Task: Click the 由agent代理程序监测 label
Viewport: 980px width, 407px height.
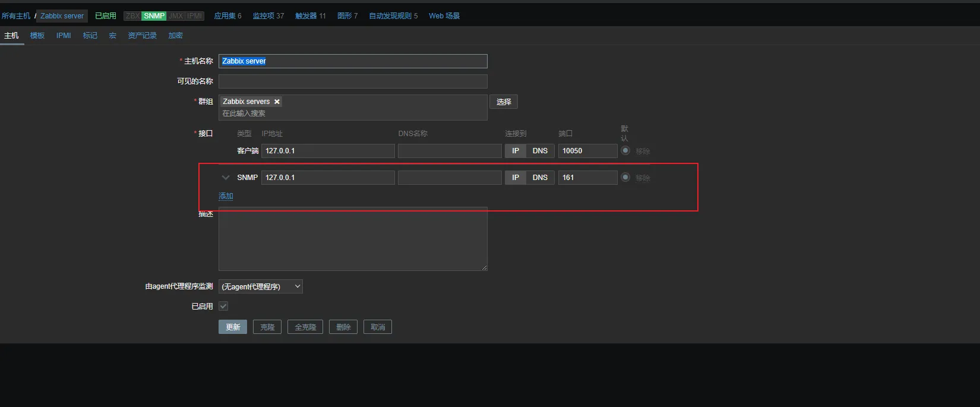Action: pos(179,286)
